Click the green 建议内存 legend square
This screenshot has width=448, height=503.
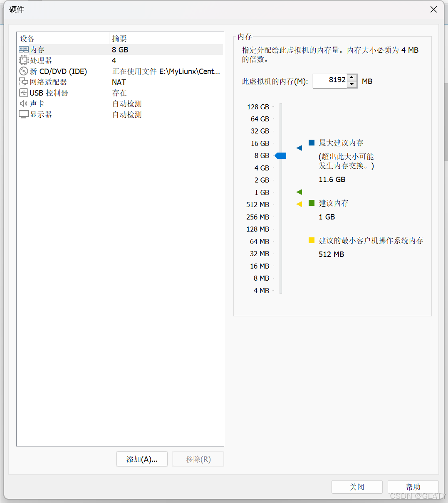[312, 203]
